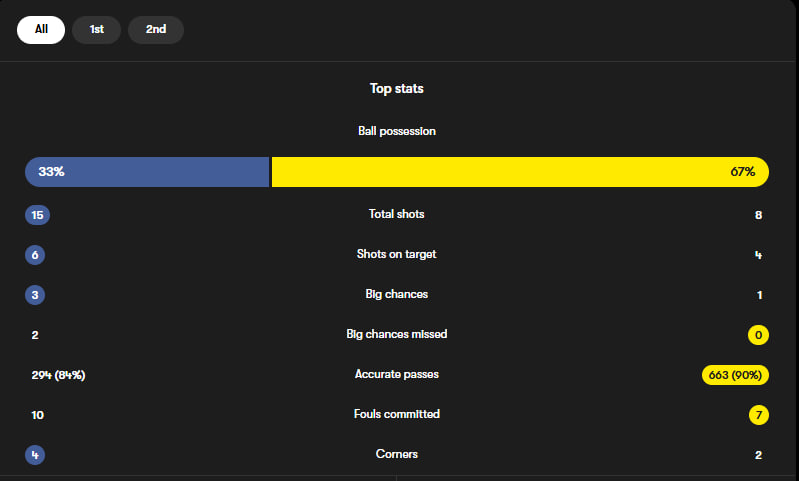Click the Accurate passes stat label
The width and height of the screenshot is (799, 481).
[x=397, y=374]
